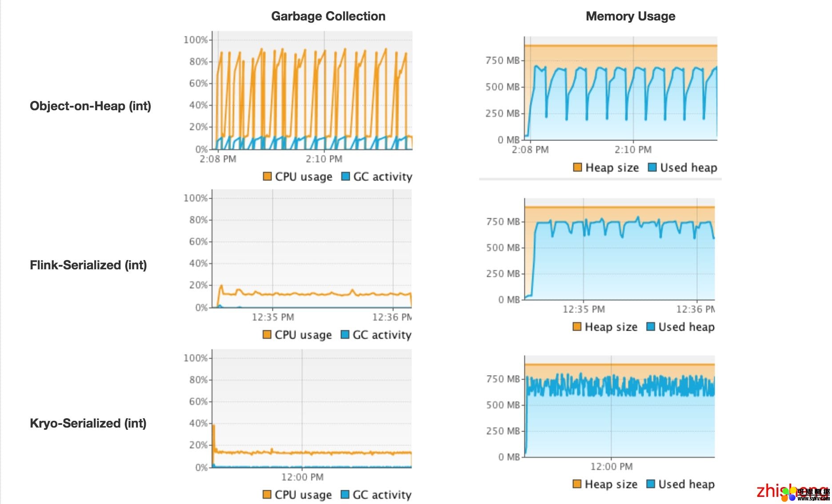Select the Heap size swatch in Flink-Serialized memory legend
Screen dimensions: 832x504
577,327
